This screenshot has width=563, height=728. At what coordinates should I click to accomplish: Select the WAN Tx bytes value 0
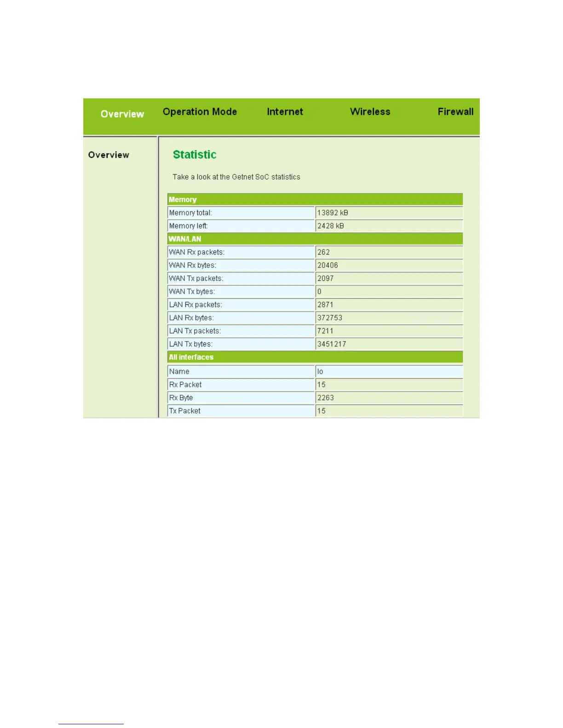click(x=319, y=291)
